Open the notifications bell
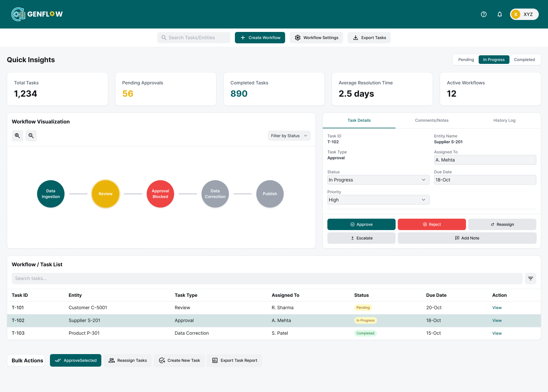Viewport: 548px width, 392px height. [x=500, y=14]
